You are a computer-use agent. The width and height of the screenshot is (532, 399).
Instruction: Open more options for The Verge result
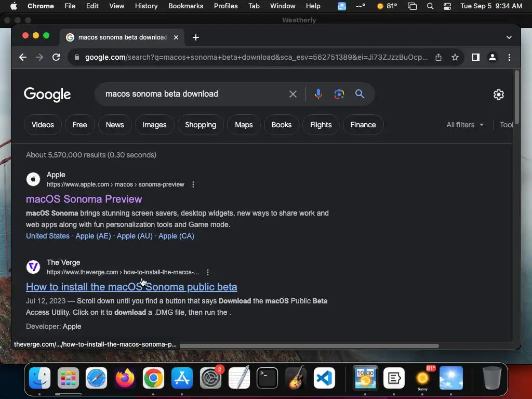pyautogui.click(x=208, y=272)
